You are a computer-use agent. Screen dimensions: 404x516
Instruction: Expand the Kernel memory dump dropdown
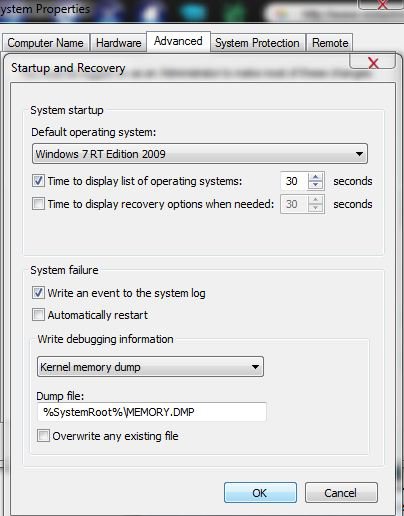point(150,367)
